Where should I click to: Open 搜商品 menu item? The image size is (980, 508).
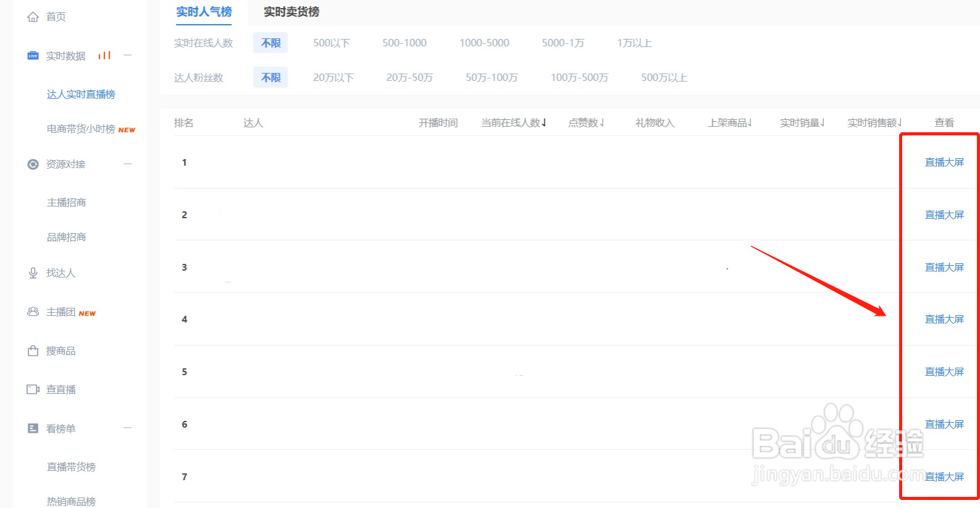coord(61,351)
